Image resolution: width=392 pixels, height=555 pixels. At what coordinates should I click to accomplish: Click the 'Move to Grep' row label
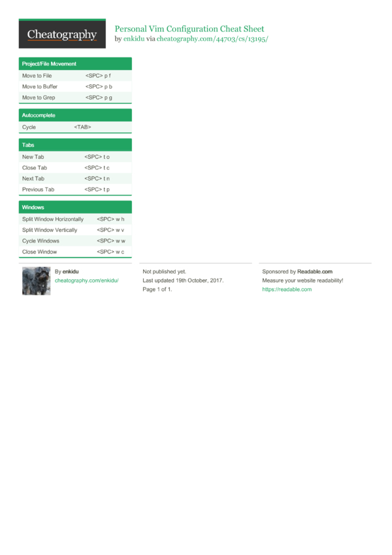click(39, 97)
